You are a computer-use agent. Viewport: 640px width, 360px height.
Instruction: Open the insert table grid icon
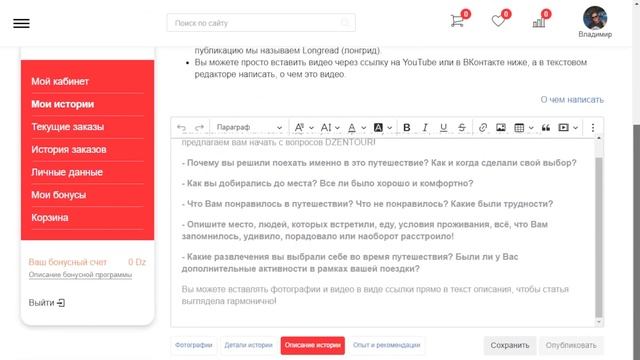(519, 128)
